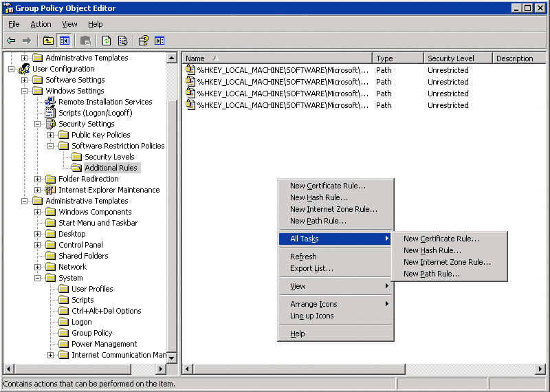Sort by the Type column header
The image size is (550, 392).
pyautogui.click(x=398, y=58)
